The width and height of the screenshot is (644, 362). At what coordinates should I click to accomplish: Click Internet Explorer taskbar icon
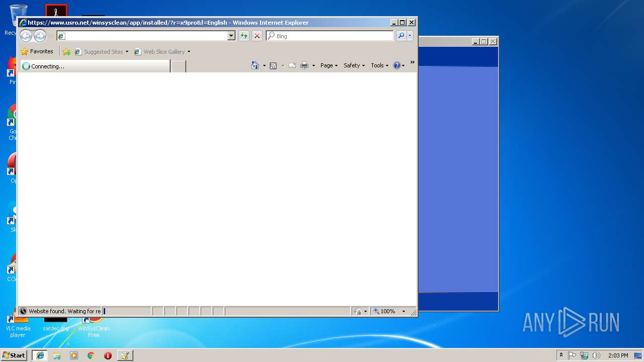point(40,355)
